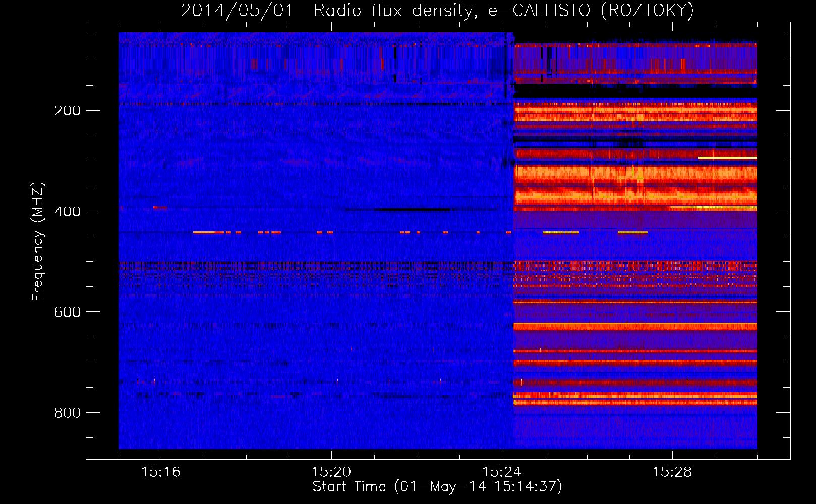816x504 pixels.
Task: Click the 'Start Time (01-May-14 15:14:37)' axis title
Action: point(437,487)
